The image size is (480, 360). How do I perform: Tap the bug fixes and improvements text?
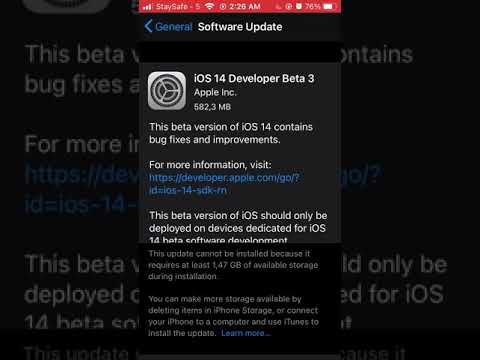click(x=231, y=133)
